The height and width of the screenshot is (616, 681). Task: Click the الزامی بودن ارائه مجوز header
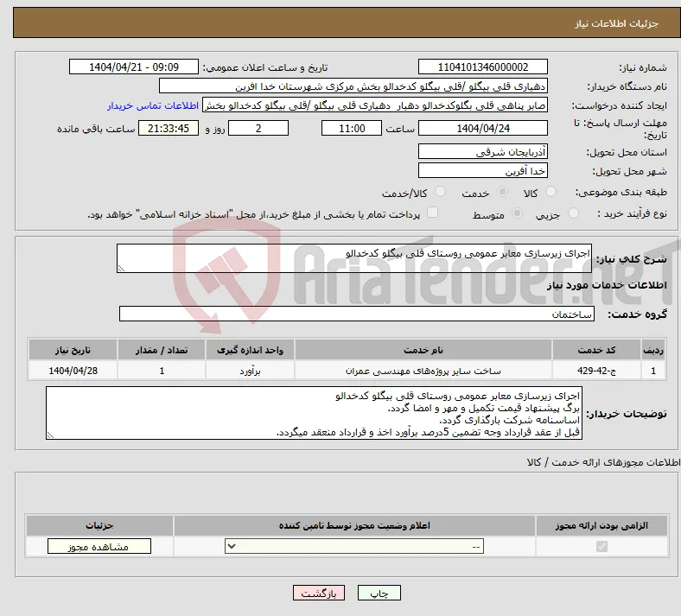point(601,525)
